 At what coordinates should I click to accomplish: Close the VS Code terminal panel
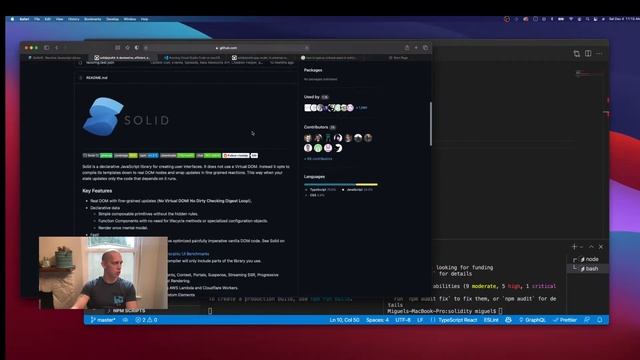601,247
